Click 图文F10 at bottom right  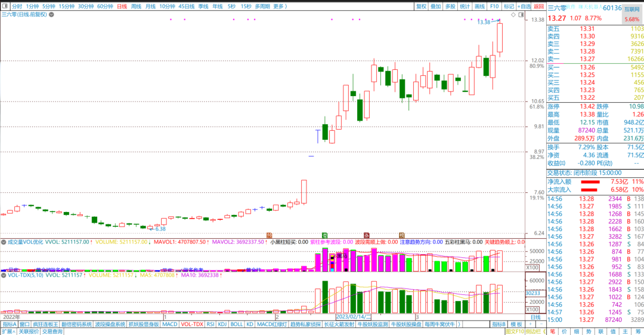point(515,331)
